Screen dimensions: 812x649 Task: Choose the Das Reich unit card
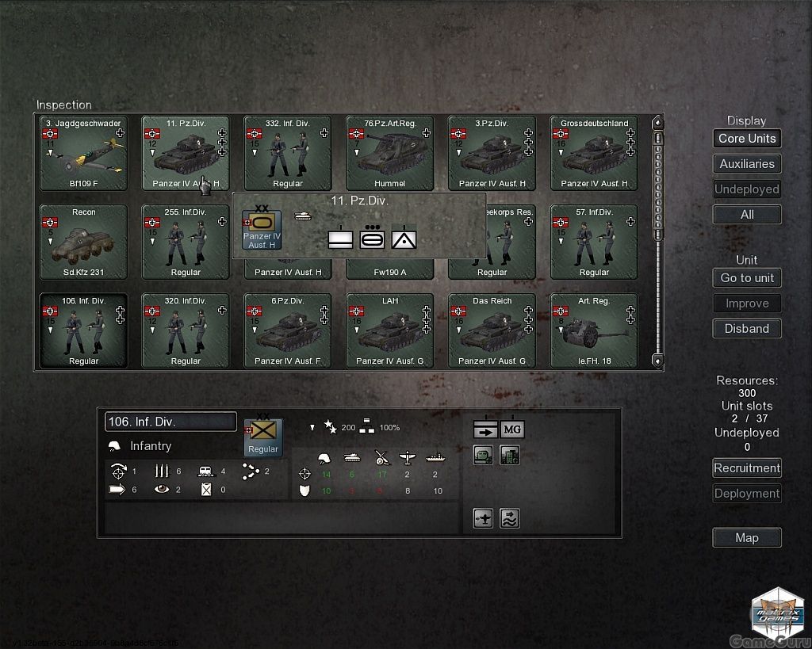click(x=492, y=330)
